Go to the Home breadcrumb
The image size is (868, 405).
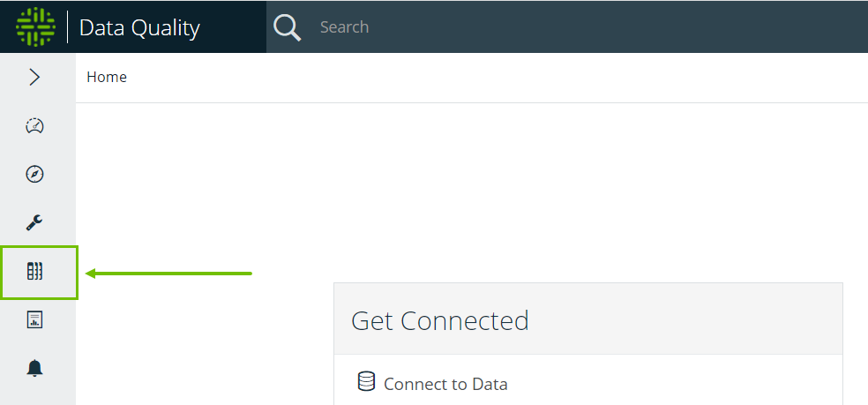[107, 78]
